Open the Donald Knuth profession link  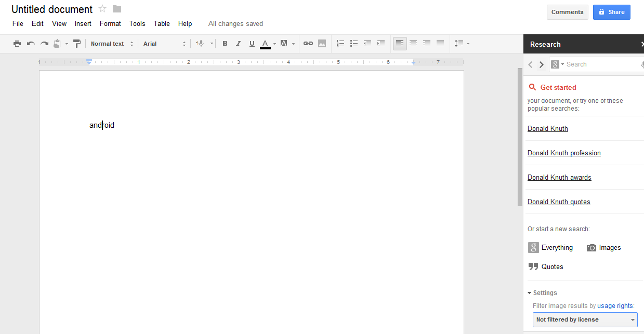(564, 153)
